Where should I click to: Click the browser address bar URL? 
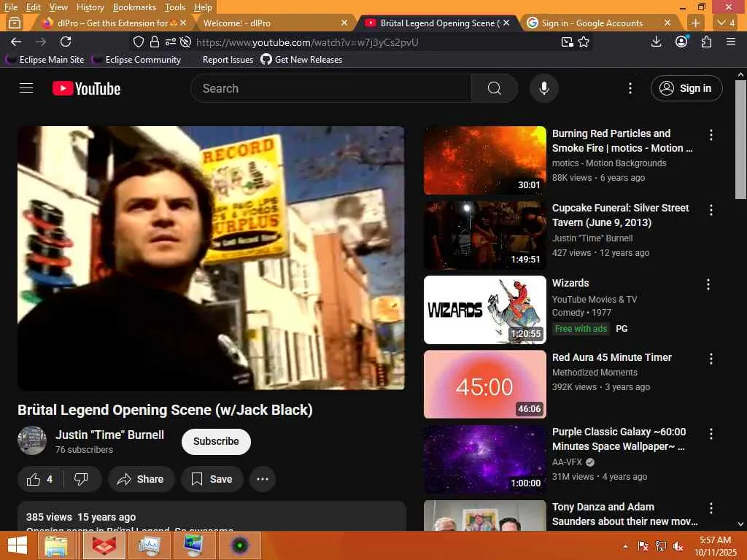307,42
